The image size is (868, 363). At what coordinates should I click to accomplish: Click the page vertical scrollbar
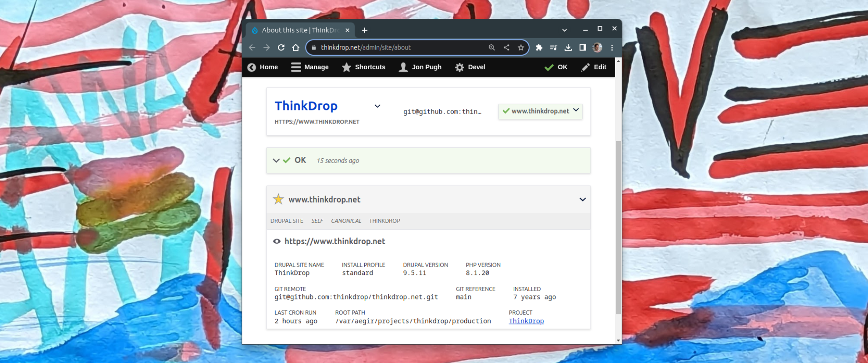(x=618, y=227)
